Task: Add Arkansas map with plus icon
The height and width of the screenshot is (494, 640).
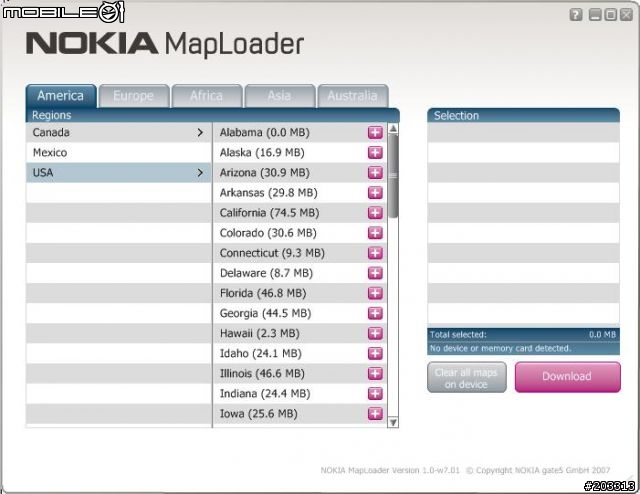Action: point(375,193)
